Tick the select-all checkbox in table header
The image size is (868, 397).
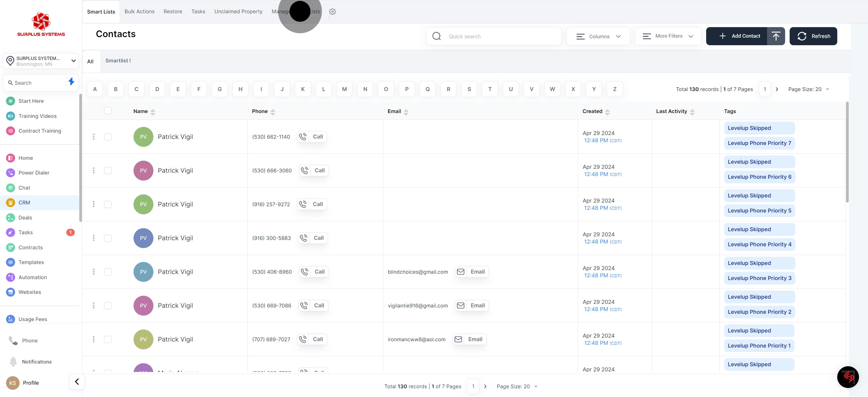click(x=108, y=111)
